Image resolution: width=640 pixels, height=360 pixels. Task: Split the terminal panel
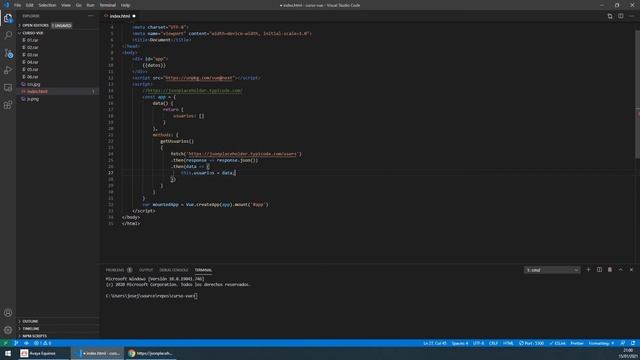(x=599, y=270)
